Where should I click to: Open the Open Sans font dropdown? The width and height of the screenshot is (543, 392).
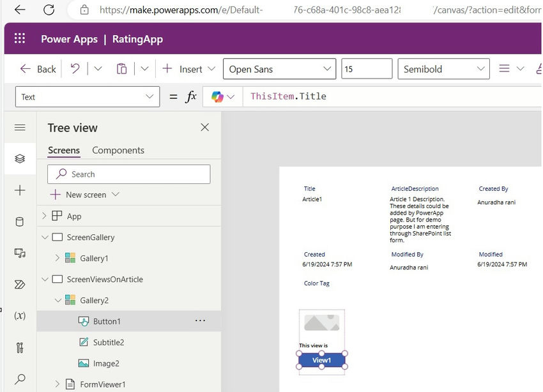point(279,69)
